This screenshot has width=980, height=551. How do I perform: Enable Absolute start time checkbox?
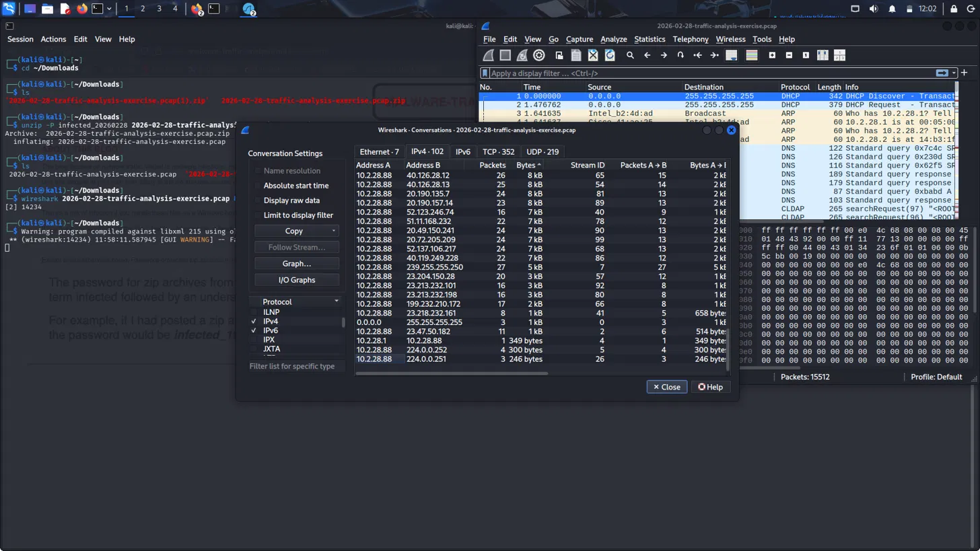click(258, 186)
